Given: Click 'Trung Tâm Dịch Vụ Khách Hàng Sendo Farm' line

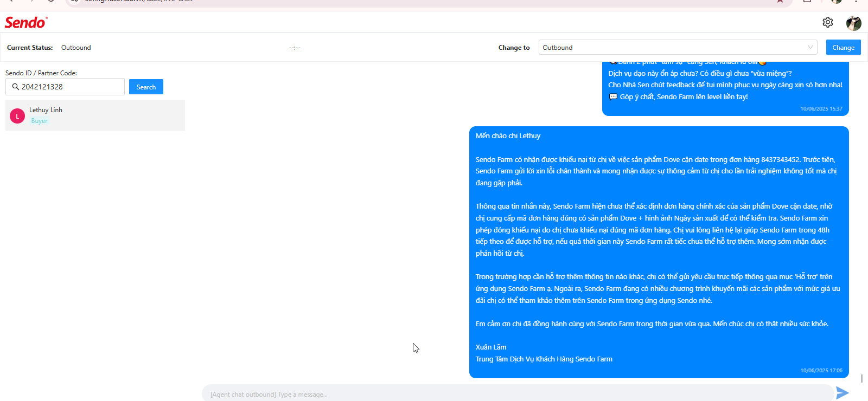Looking at the screenshot, I should (544, 359).
